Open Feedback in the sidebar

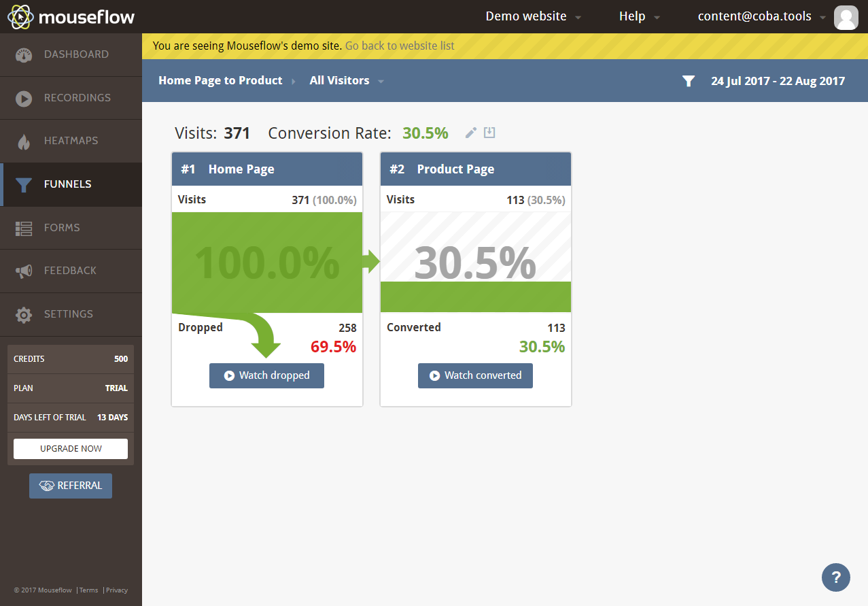coord(71,271)
